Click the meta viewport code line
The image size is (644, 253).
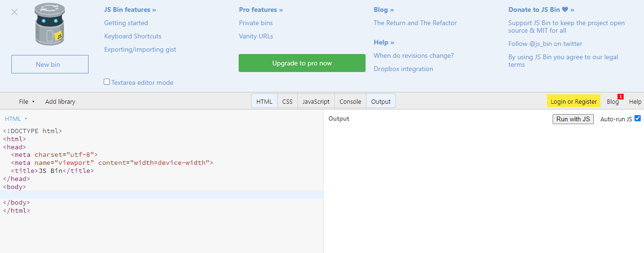tap(112, 163)
